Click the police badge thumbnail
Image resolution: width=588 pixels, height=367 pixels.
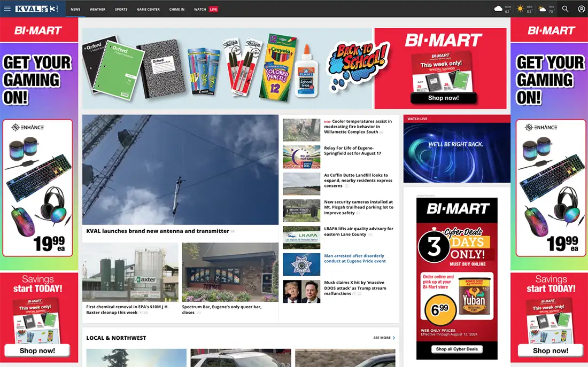pos(301,264)
